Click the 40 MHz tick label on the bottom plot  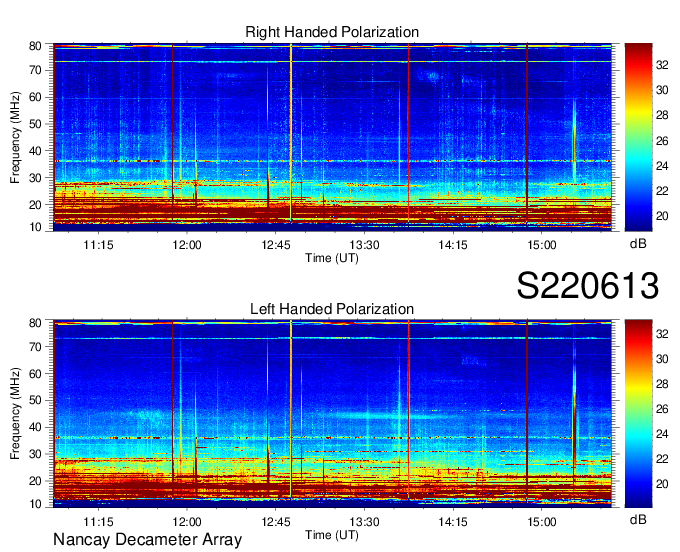click(x=35, y=427)
